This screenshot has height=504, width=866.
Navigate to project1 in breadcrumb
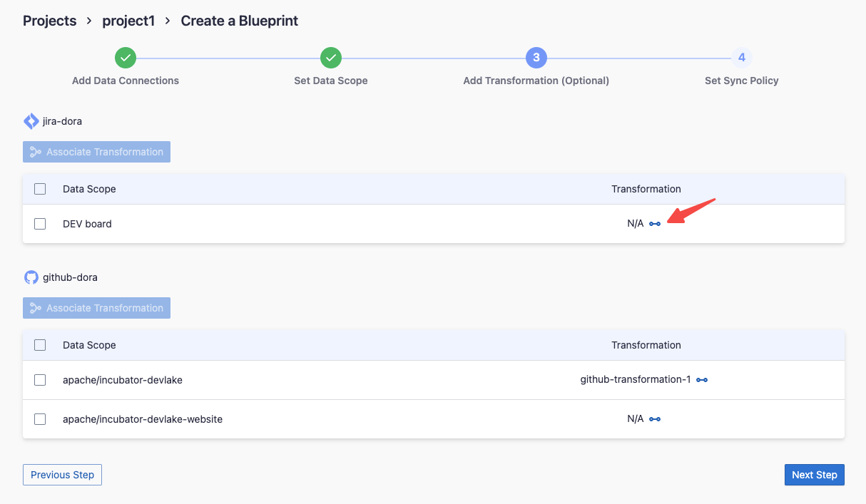pyautogui.click(x=128, y=21)
